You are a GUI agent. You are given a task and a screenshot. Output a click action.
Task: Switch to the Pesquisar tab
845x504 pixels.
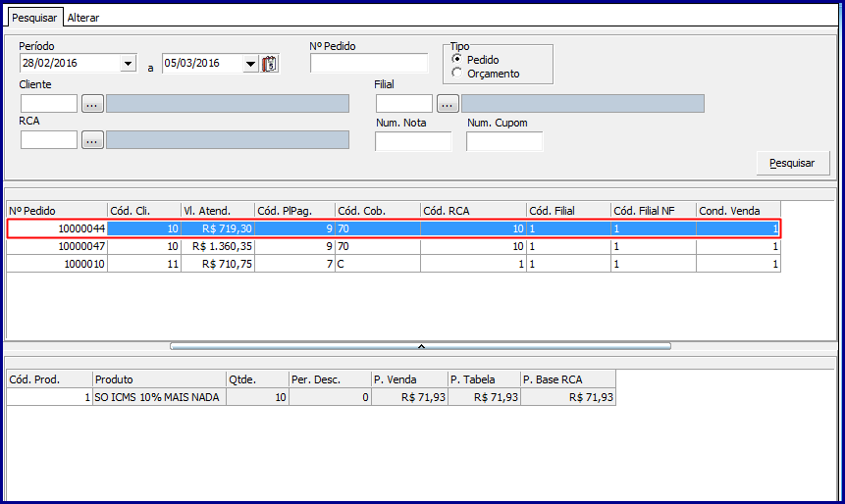[x=34, y=18]
